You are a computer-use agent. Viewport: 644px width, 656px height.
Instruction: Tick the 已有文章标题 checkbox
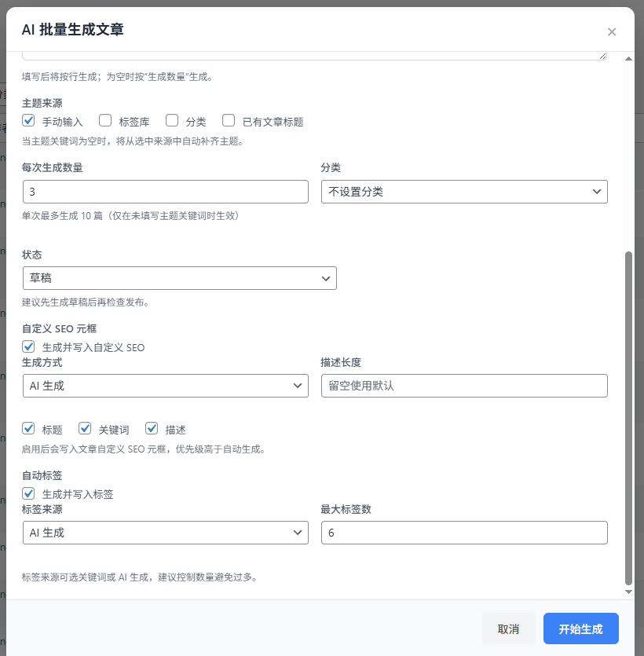point(229,121)
